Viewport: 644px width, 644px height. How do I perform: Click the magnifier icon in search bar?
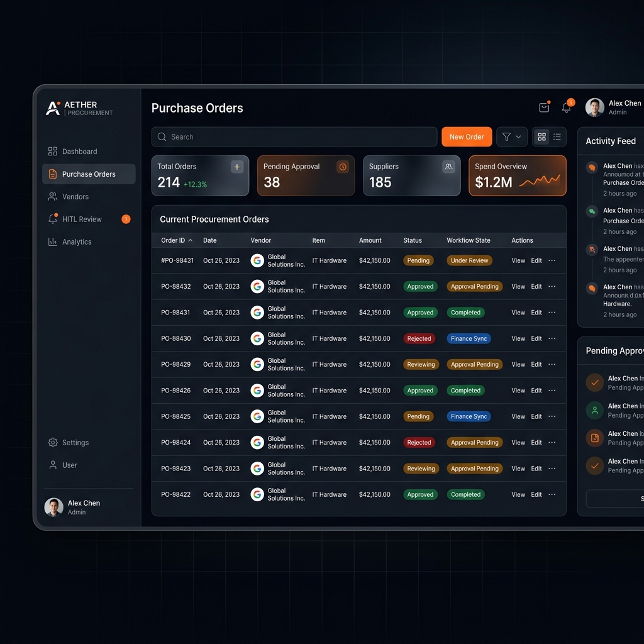tap(162, 136)
